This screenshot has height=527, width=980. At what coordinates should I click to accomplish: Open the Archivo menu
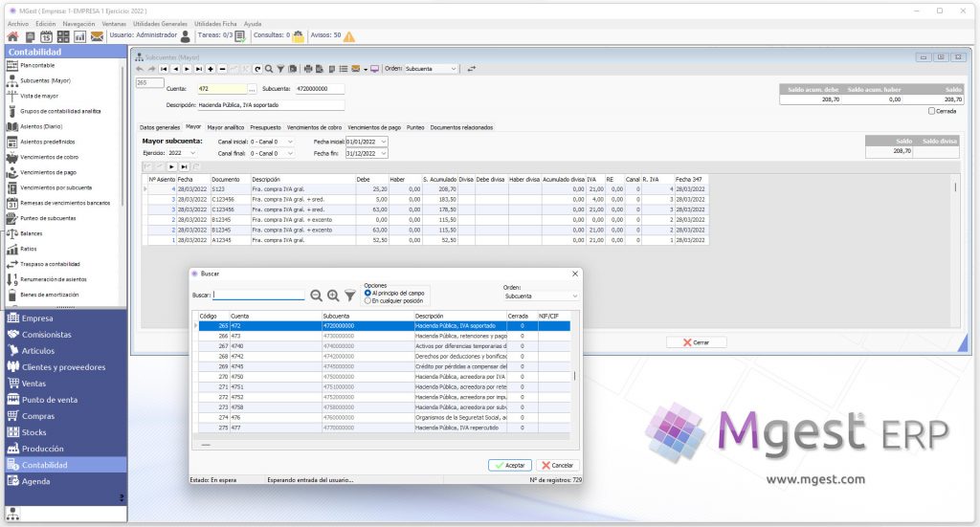click(18, 24)
